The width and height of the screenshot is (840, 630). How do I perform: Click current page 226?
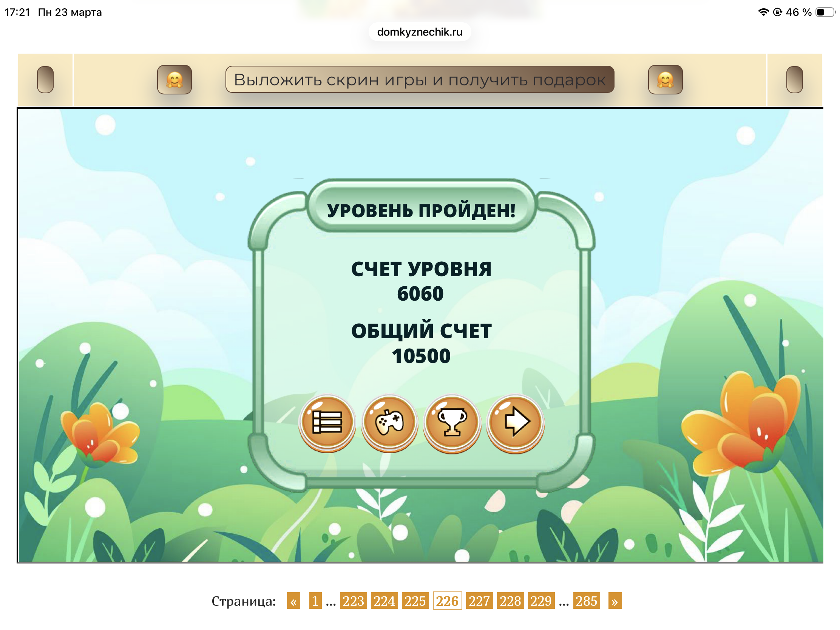[x=447, y=601]
